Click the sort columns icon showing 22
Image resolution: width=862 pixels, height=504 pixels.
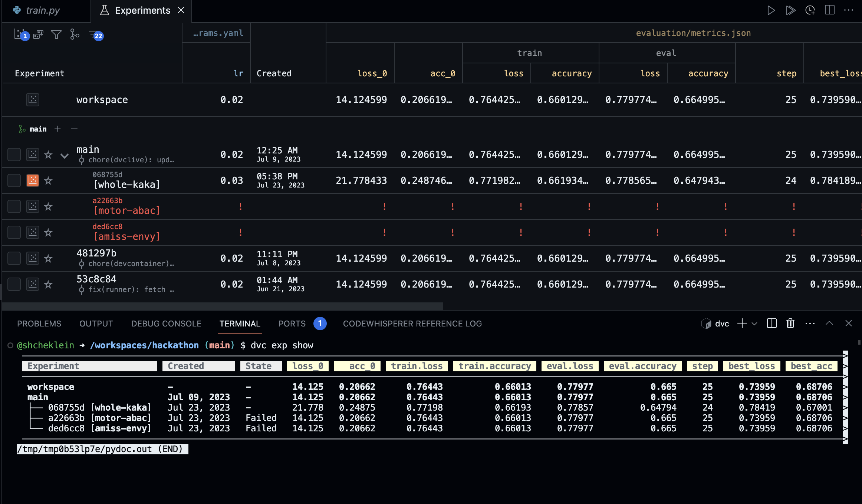pyautogui.click(x=93, y=35)
